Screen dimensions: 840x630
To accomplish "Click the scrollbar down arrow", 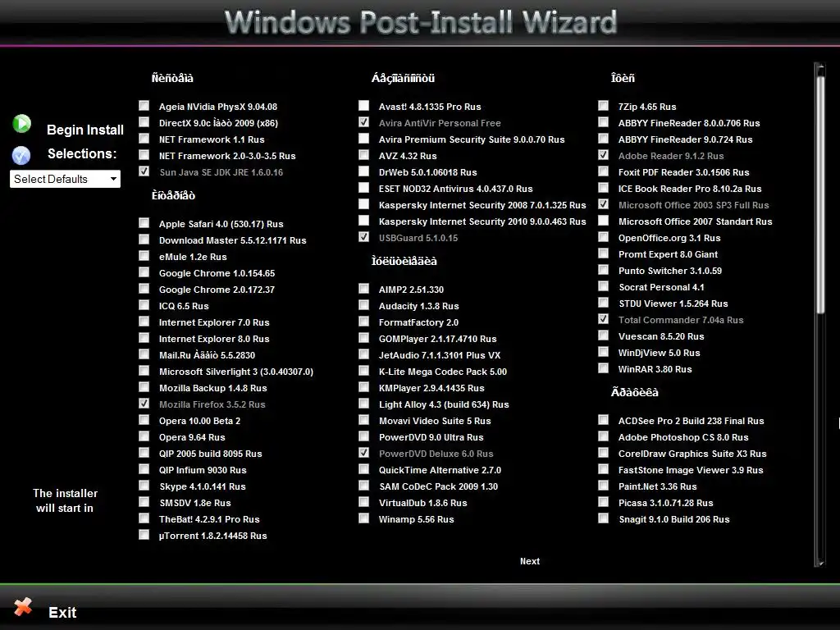I will coord(819,563).
